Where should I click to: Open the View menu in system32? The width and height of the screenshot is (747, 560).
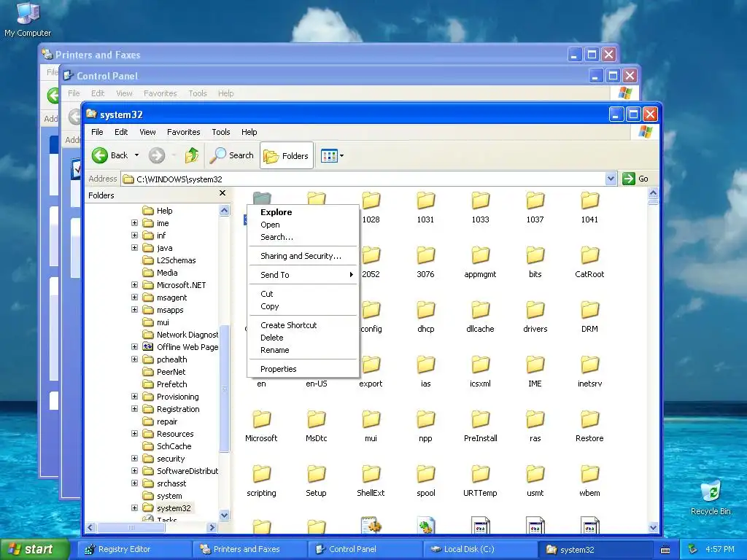[147, 132]
